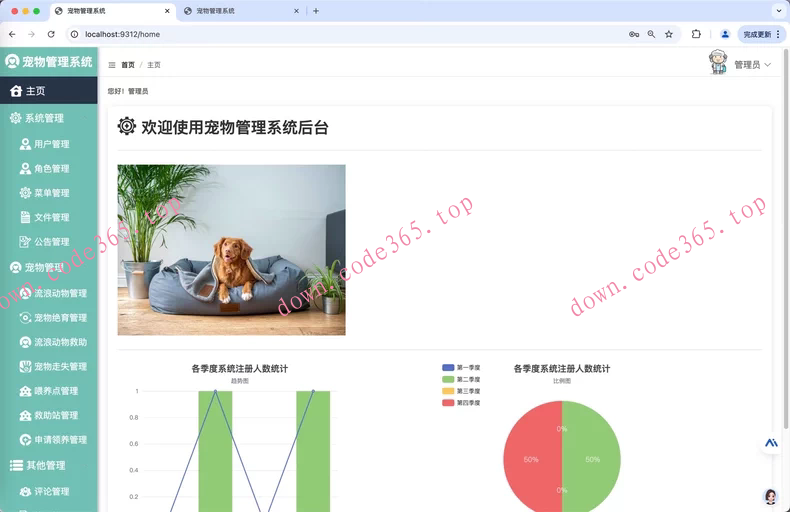
Task: Open 喂养点管理 in the sidebar
Action: click(x=48, y=391)
